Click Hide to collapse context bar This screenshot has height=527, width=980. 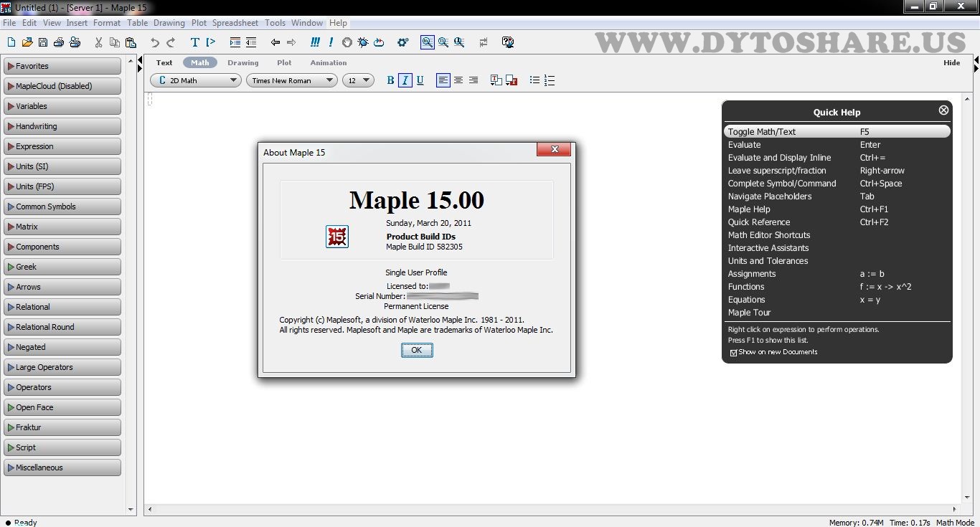[x=951, y=62]
